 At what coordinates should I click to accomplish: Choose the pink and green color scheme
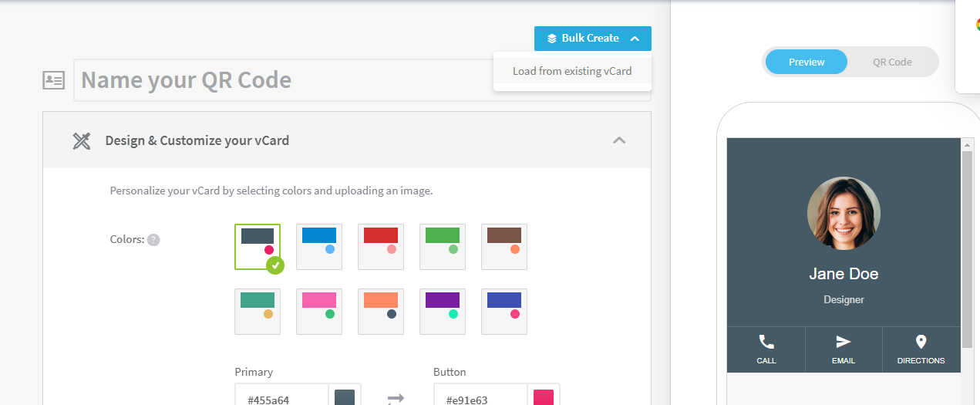(x=319, y=312)
